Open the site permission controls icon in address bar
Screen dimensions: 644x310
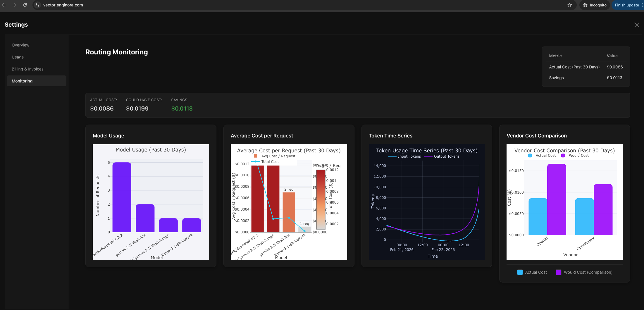click(37, 5)
